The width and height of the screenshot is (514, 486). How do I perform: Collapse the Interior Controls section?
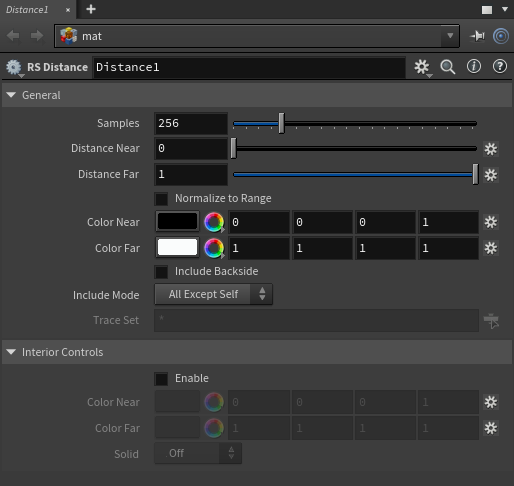(x=11, y=352)
